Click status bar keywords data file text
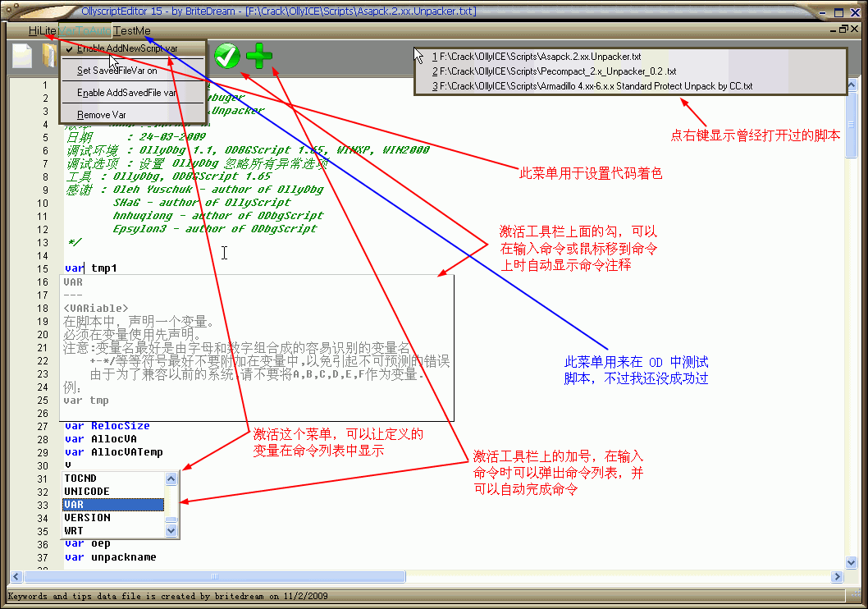The image size is (868, 609). (167, 596)
